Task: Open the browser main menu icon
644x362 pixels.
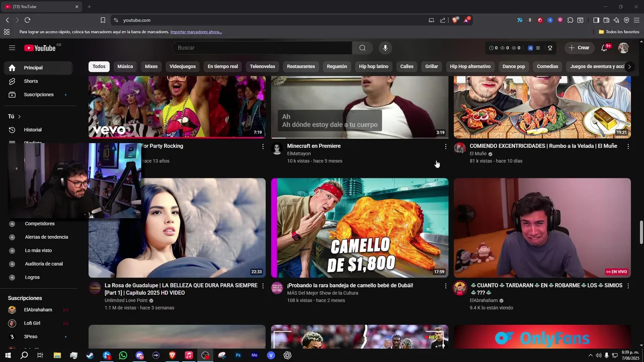Action: [x=636, y=20]
